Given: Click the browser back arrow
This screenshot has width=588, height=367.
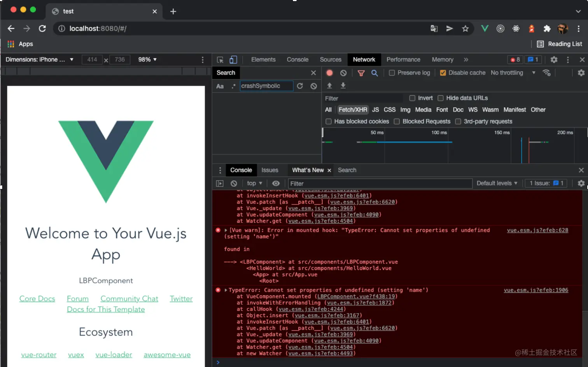Looking at the screenshot, I should (x=11, y=28).
